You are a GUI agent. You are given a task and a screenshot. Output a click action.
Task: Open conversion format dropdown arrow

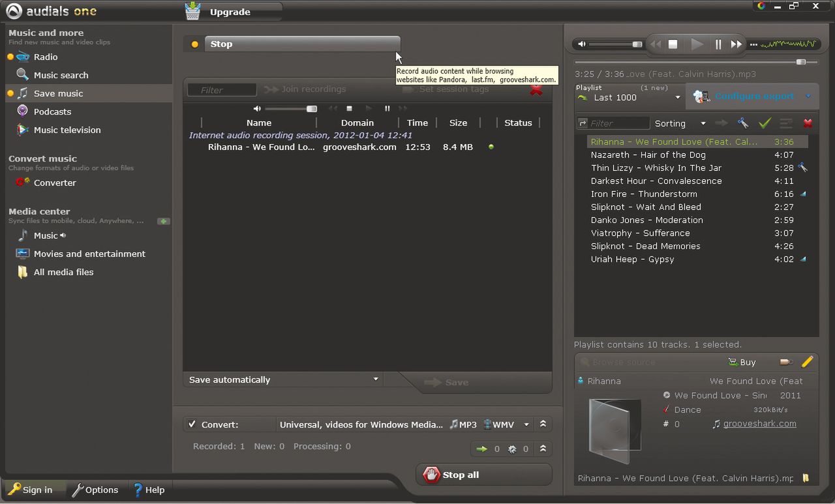click(x=526, y=424)
